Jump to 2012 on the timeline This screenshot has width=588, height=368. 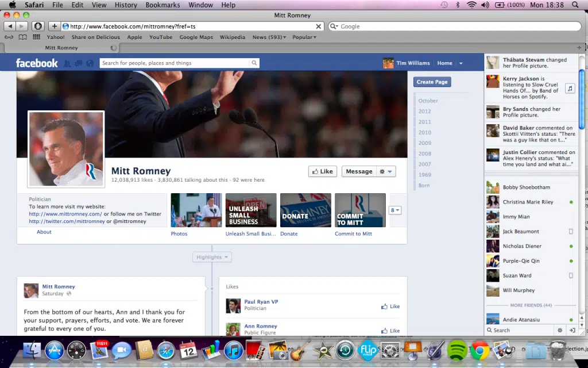[x=424, y=111]
